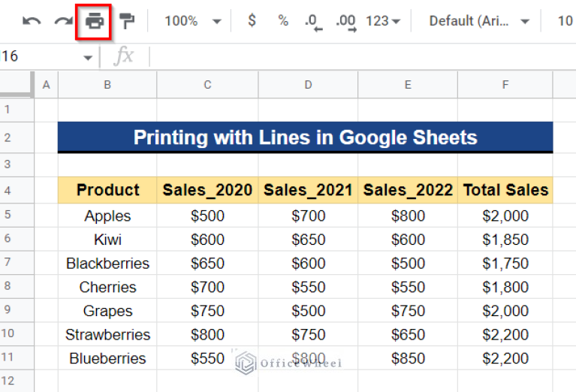The height and width of the screenshot is (392, 576).
Task: Click Apples Sales_2020 value $500
Action: click(207, 216)
